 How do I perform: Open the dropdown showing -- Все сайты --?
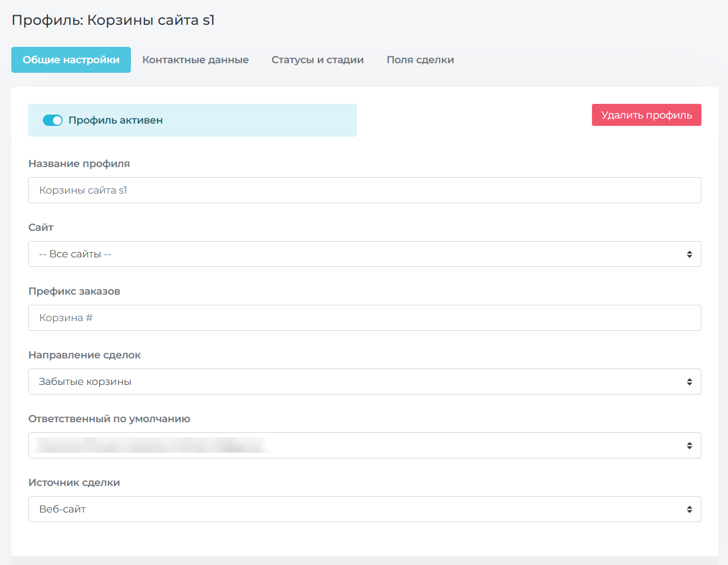coord(356,254)
